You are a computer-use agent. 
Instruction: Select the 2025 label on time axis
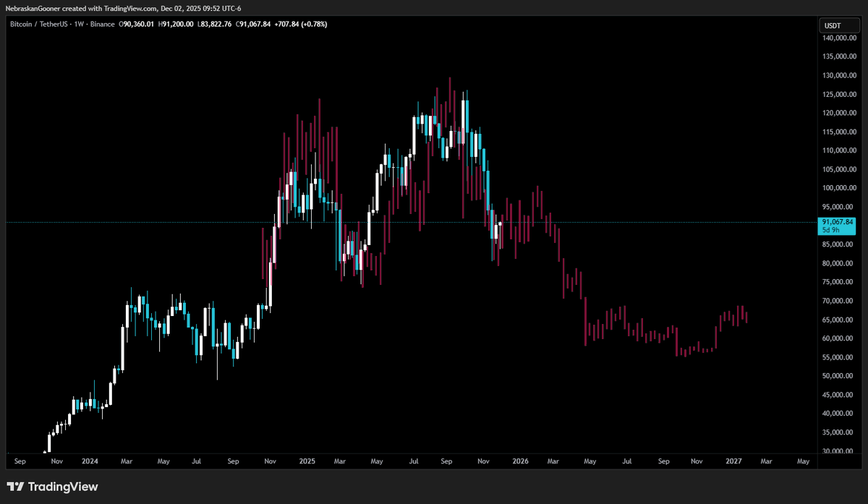tap(307, 461)
